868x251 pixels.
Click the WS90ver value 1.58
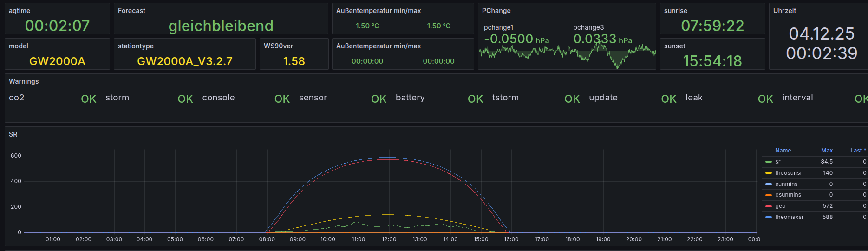tap(294, 61)
